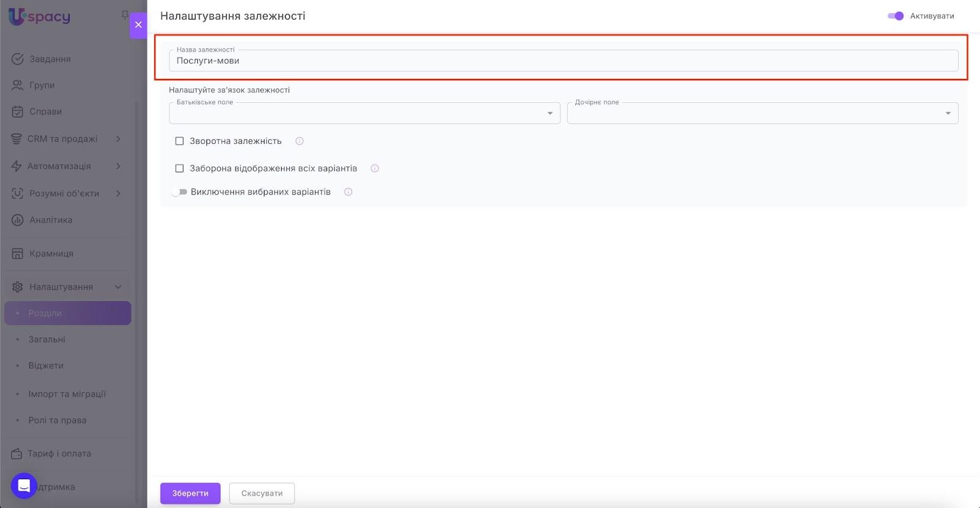Open the Дочірнє поле dropdown
Image resolution: width=980 pixels, height=508 pixels.
763,113
